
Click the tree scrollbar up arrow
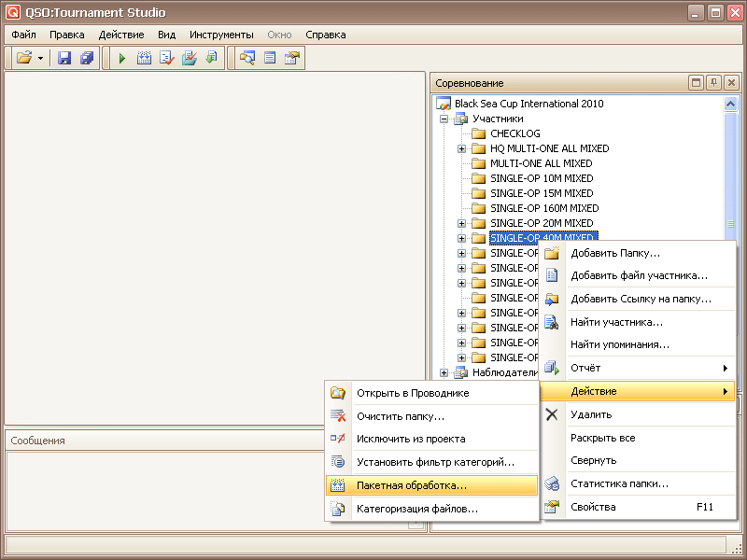(731, 103)
